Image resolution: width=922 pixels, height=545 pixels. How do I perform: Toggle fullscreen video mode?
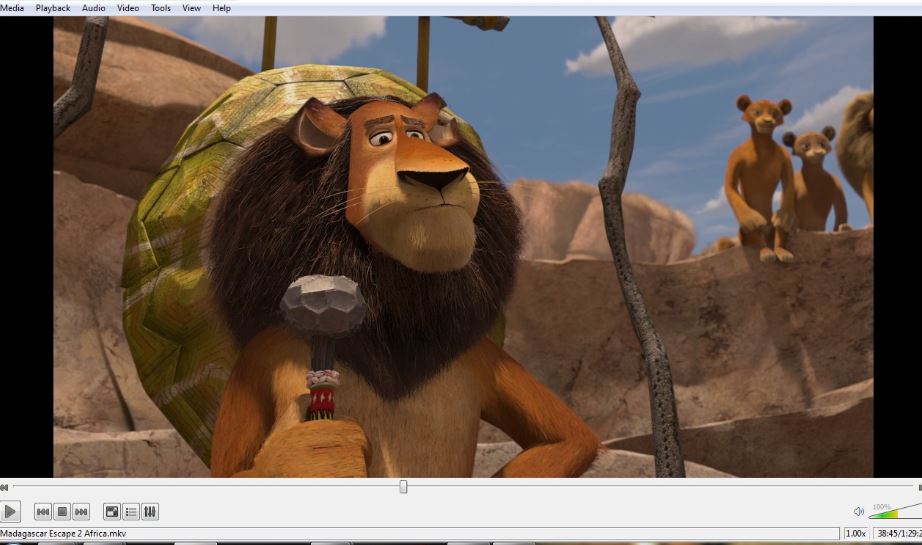tap(112, 512)
